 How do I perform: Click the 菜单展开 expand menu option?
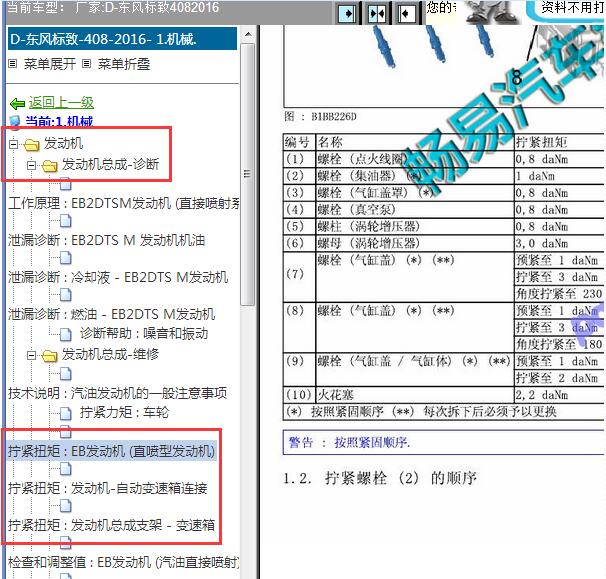pos(49,64)
